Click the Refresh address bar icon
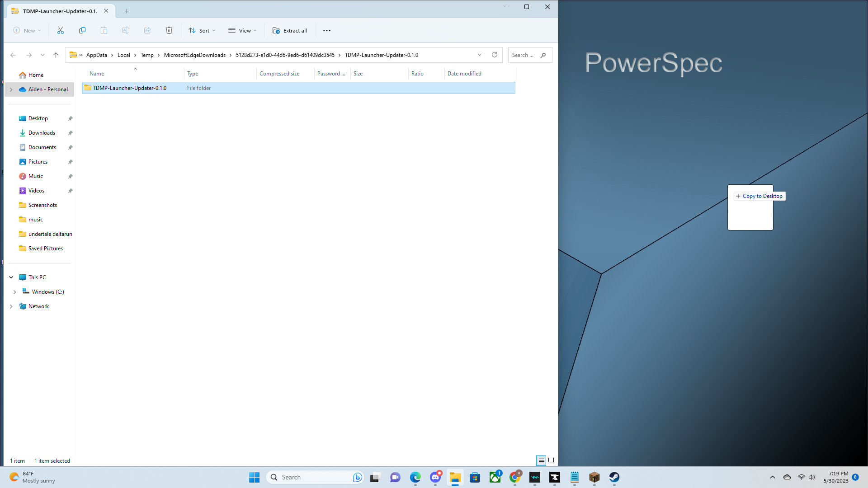Screen dimensions: 868x488 pos(495,55)
